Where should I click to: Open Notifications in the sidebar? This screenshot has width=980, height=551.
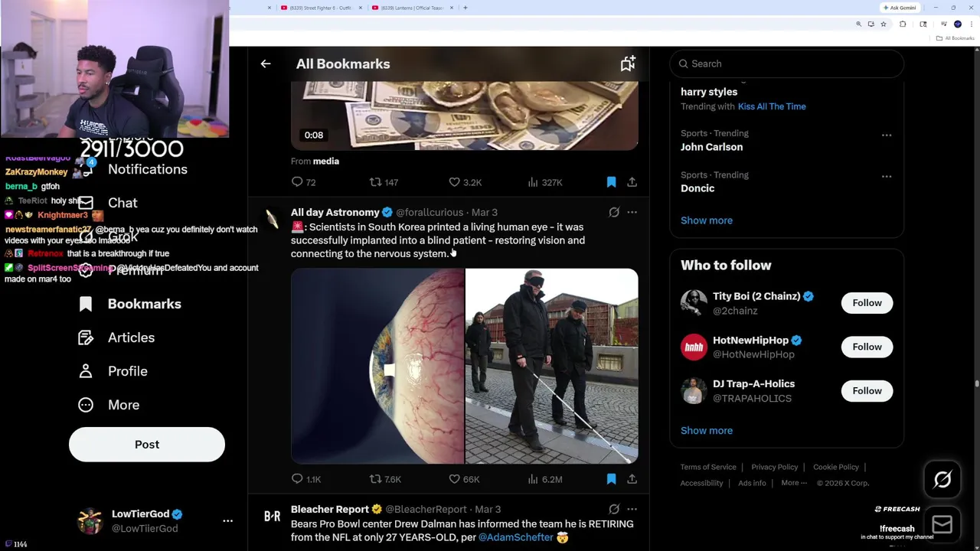pyautogui.click(x=147, y=169)
